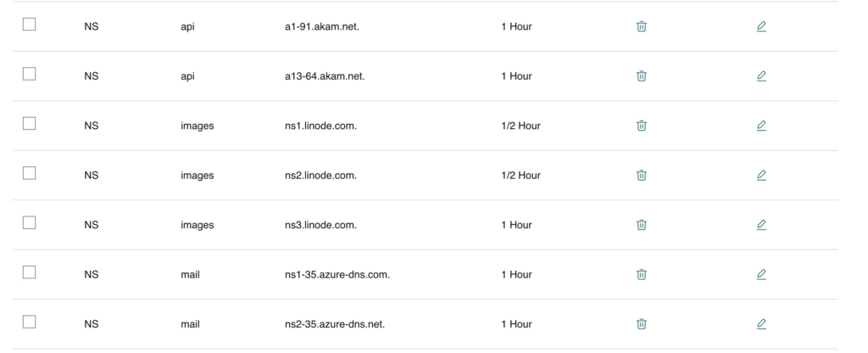The image size is (868, 353).
Task: Edit the ns1-35.azure-dns.com. record
Action: (761, 274)
